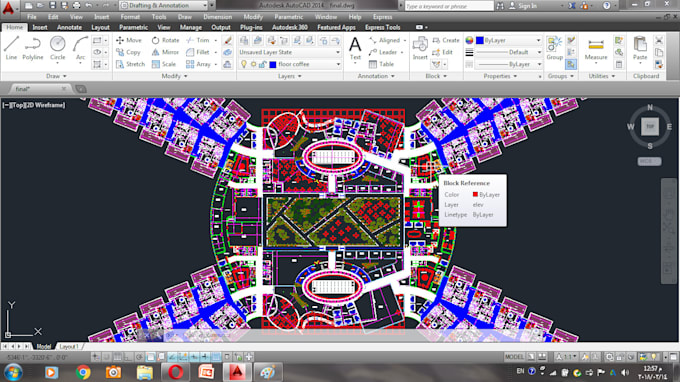Screen dimensions: 680x382
Task: Activate the Fillet command
Action: coord(198,52)
